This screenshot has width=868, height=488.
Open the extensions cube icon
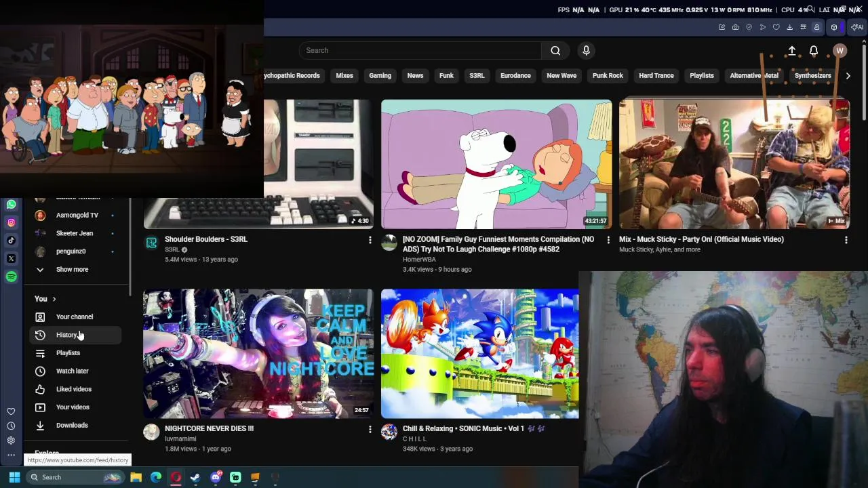pos(834,27)
